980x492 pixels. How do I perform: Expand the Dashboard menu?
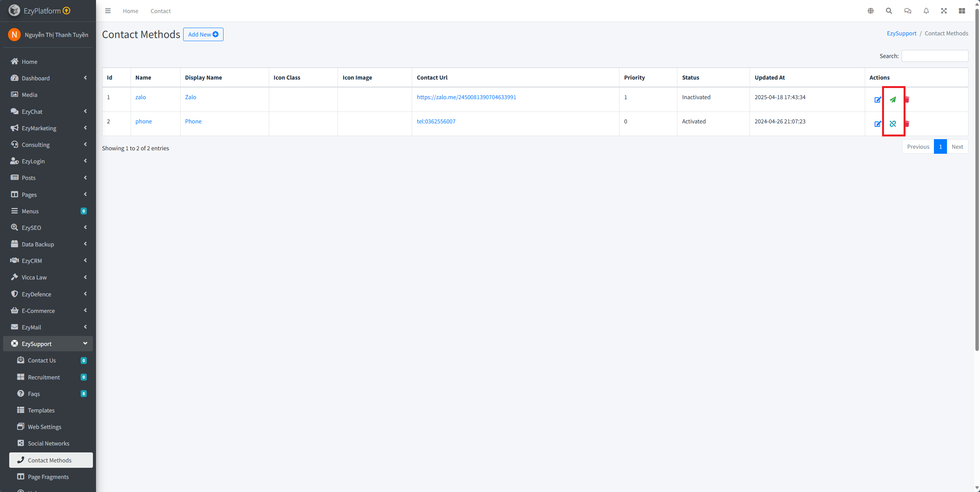pyautogui.click(x=48, y=78)
